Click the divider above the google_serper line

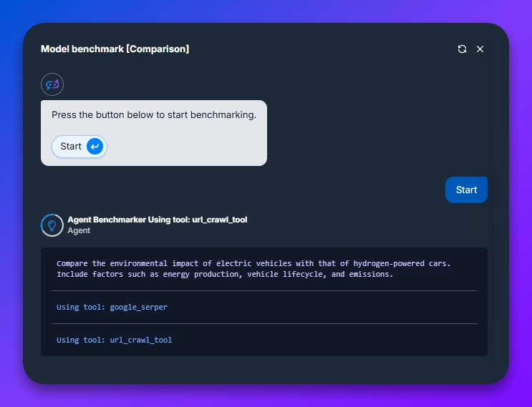pyautogui.click(x=263, y=291)
